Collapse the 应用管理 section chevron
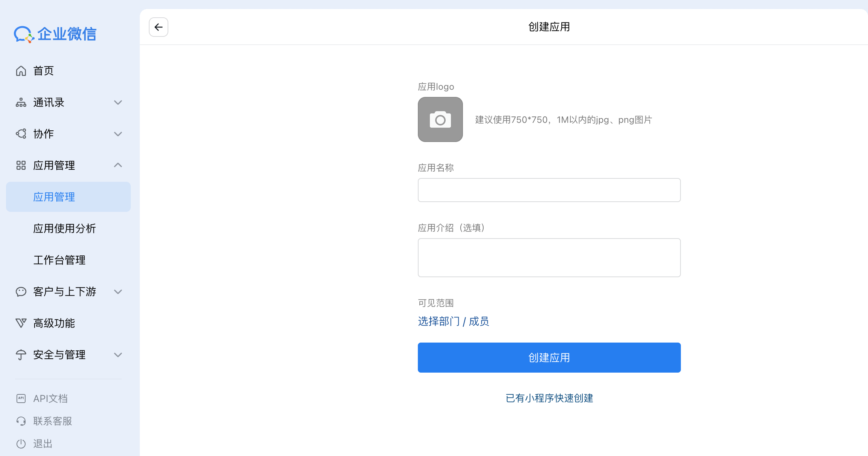The width and height of the screenshot is (868, 456). coord(118,165)
